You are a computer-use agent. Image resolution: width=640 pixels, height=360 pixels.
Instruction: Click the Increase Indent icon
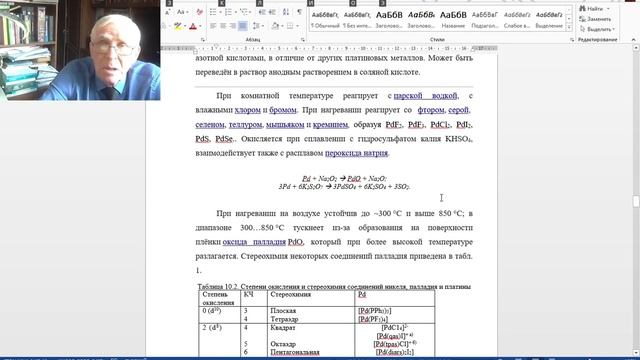tap(272, 12)
